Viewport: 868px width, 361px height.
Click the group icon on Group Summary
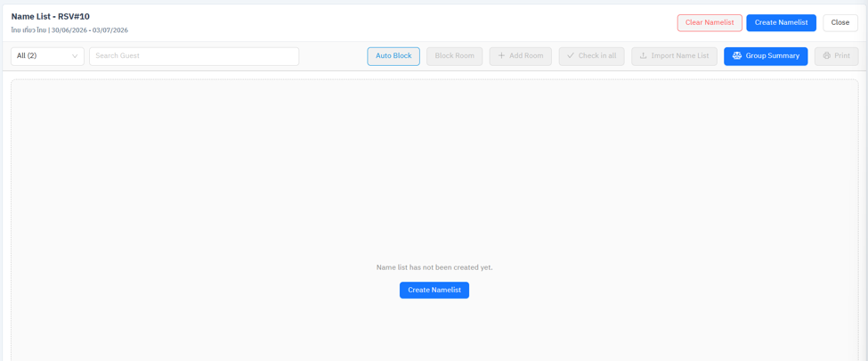point(737,56)
